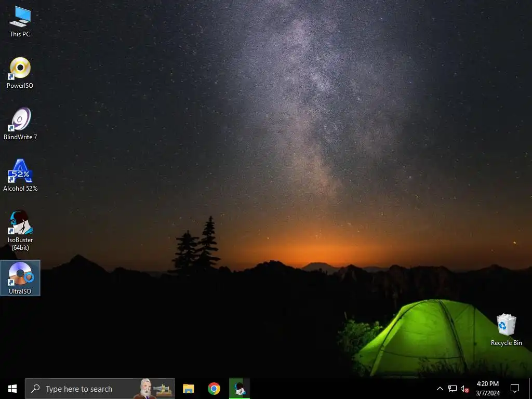This screenshot has height=399, width=532.
Task: Click the search highlights illustration in the search box
Action: (153, 389)
